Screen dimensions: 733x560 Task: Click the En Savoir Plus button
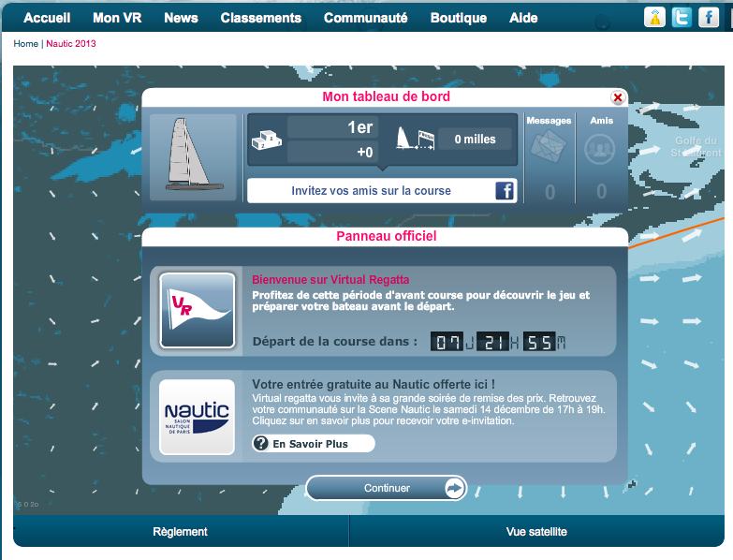tap(314, 444)
